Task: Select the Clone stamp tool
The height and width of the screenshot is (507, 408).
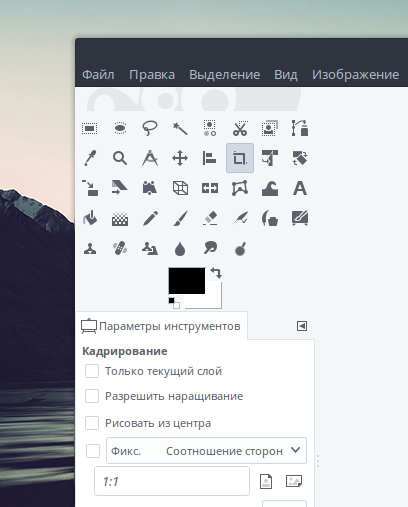Action: (x=90, y=249)
